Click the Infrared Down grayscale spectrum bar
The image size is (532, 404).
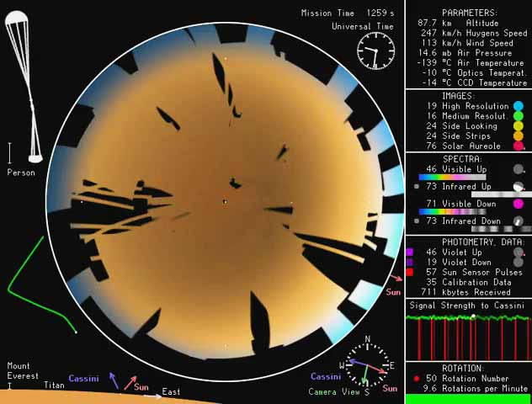tap(502, 229)
